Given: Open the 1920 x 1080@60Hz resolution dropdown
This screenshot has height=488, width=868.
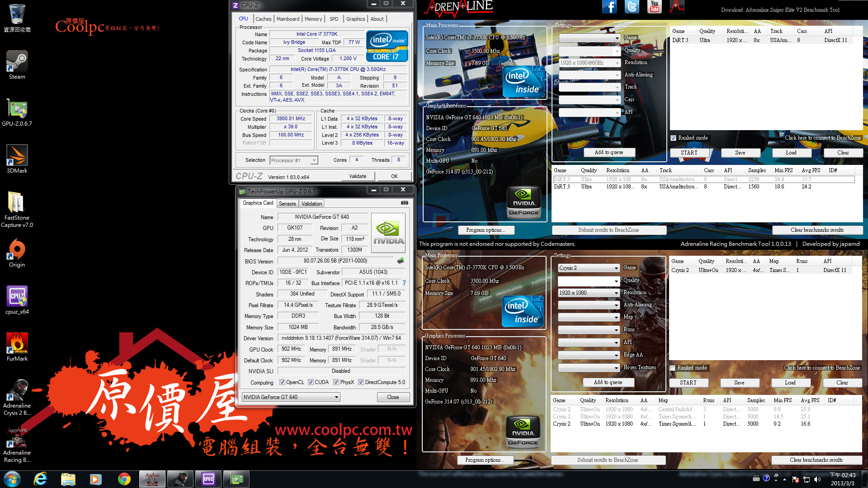Looking at the screenshot, I should pos(590,63).
